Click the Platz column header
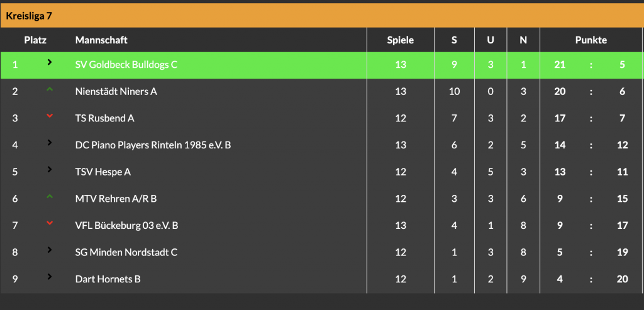The height and width of the screenshot is (310, 644). pos(35,40)
